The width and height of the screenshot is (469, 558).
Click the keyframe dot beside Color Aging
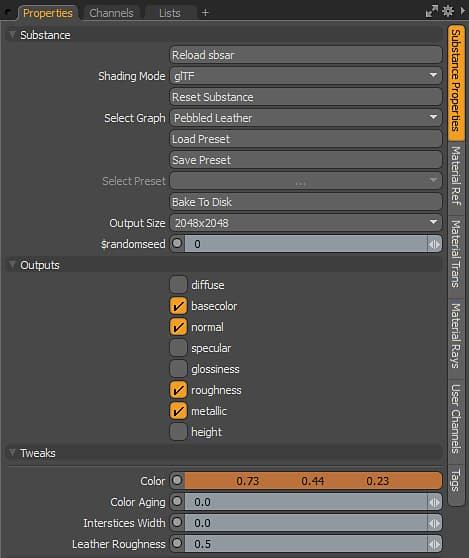click(x=177, y=502)
